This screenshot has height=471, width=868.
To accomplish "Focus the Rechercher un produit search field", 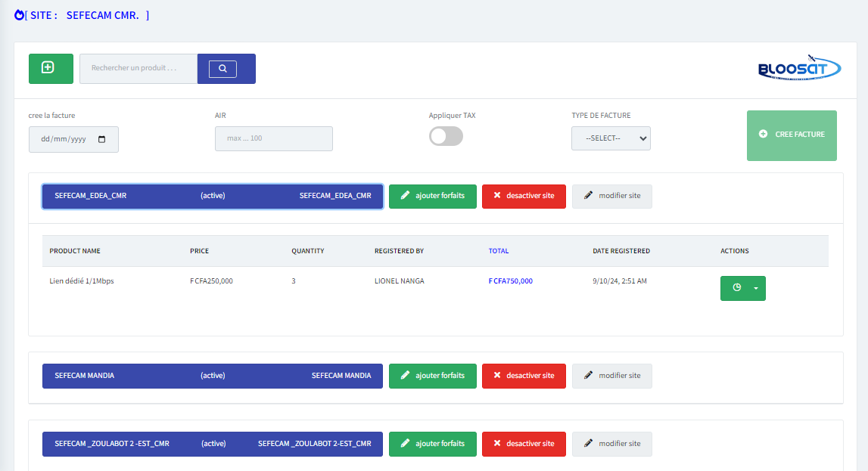I will [138, 69].
